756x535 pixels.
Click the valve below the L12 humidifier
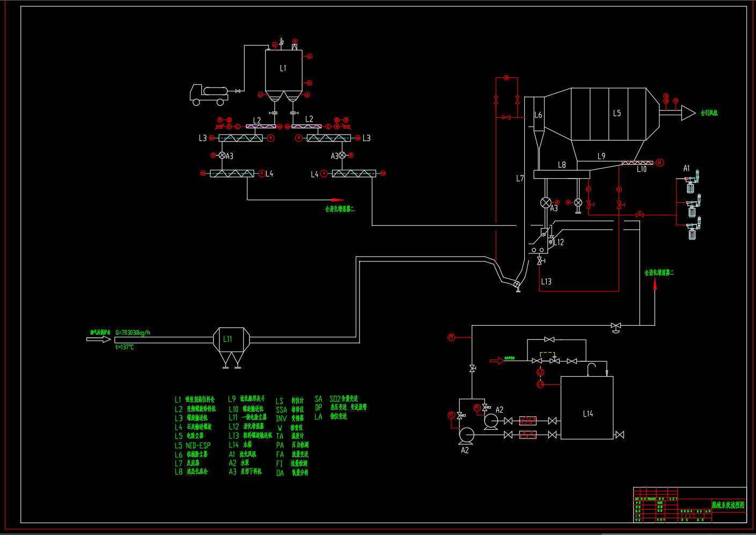(540, 261)
